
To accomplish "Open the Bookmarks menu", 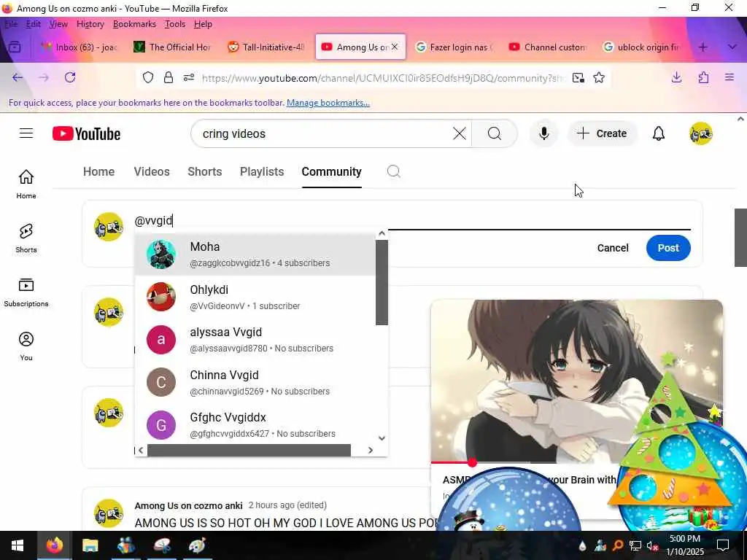I will [134, 24].
